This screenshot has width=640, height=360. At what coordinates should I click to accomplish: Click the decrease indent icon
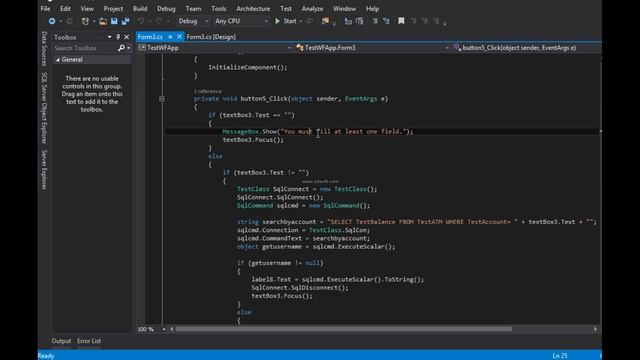coord(348,21)
